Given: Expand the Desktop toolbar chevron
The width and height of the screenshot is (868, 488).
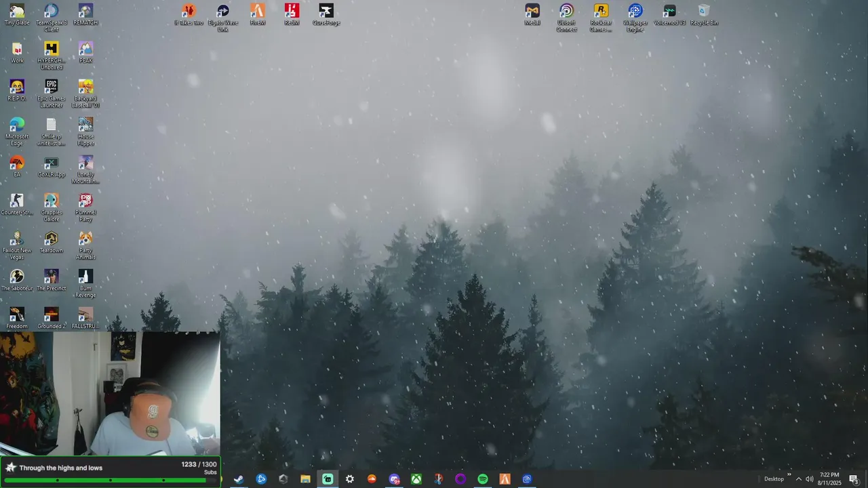Looking at the screenshot, I should (x=789, y=475).
